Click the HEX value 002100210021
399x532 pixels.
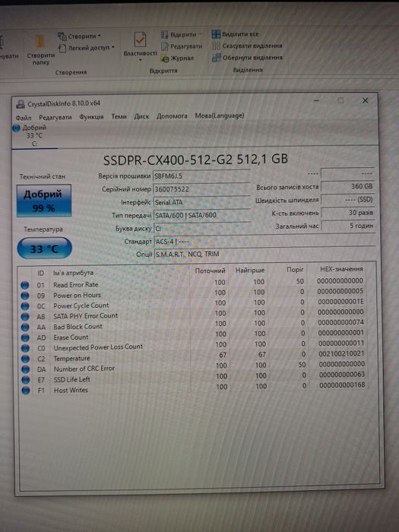[341, 353]
